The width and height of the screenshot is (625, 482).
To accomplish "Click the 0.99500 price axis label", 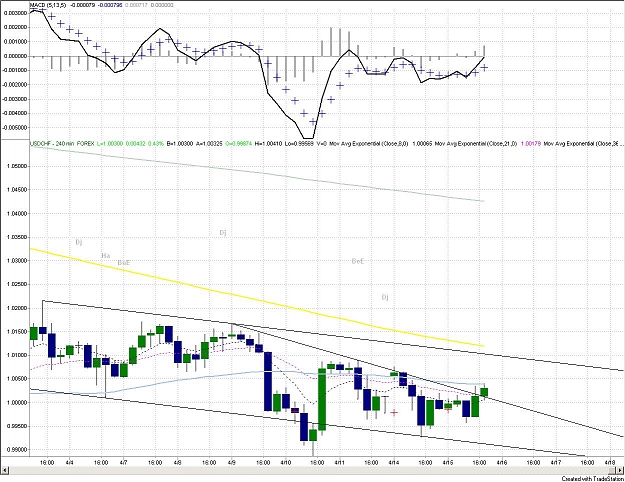I will click(17, 426).
